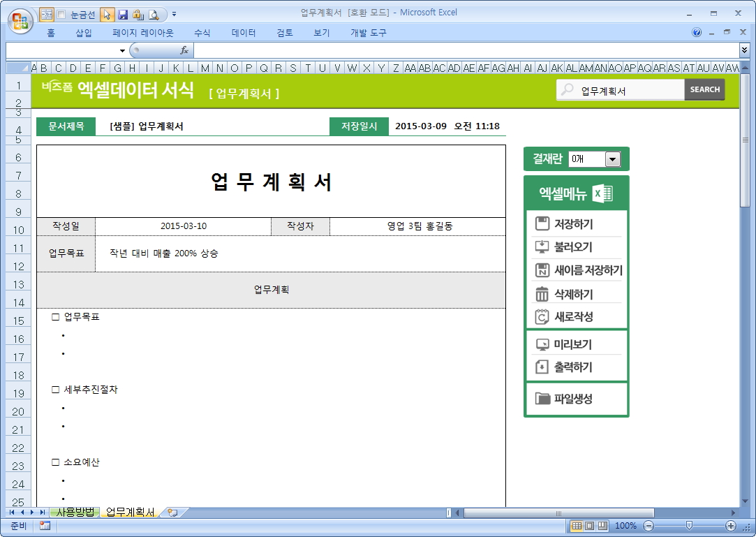Click the 삭제하기 delete button
756x537 pixels.
pyautogui.click(x=576, y=294)
